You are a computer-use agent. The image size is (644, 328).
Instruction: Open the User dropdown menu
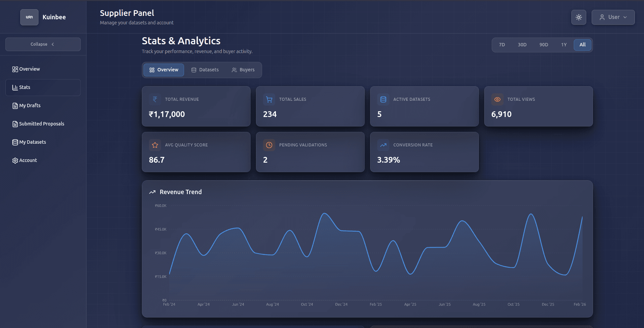(613, 17)
